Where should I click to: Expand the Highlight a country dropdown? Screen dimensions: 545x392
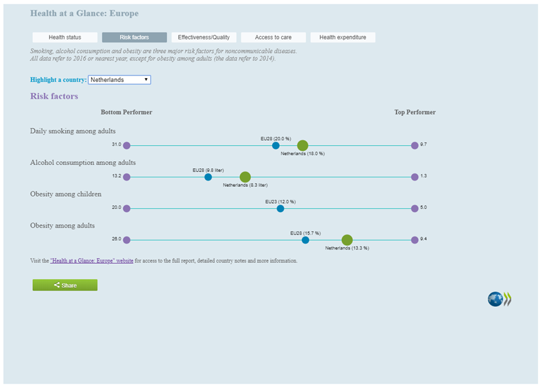(x=119, y=80)
